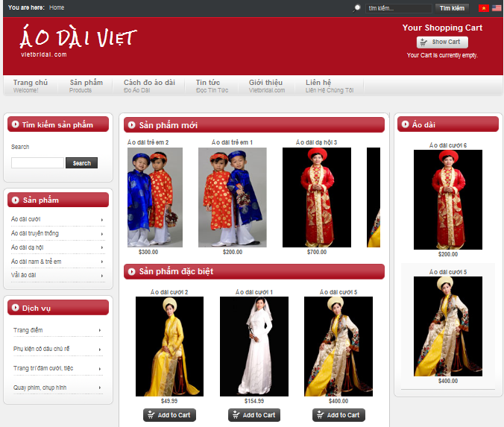Click the arrow icon beside Sản phẩm đặc biệt
The width and height of the screenshot is (504, 427).
point(131,271)
